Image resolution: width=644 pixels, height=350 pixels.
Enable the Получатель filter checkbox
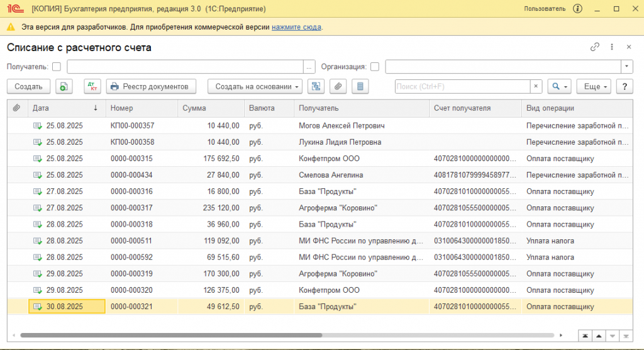pyautogui.click(x=57, y=67)
